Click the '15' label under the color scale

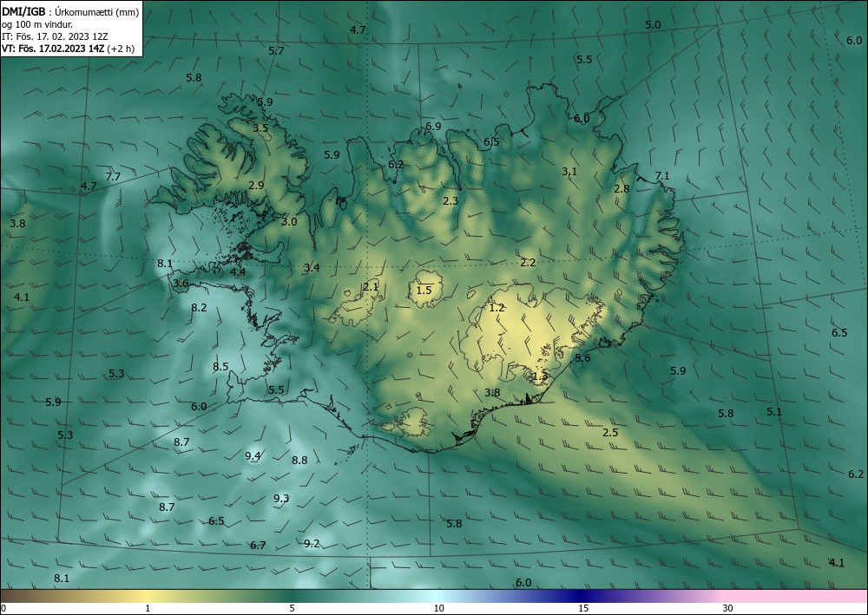coord(583,608)
